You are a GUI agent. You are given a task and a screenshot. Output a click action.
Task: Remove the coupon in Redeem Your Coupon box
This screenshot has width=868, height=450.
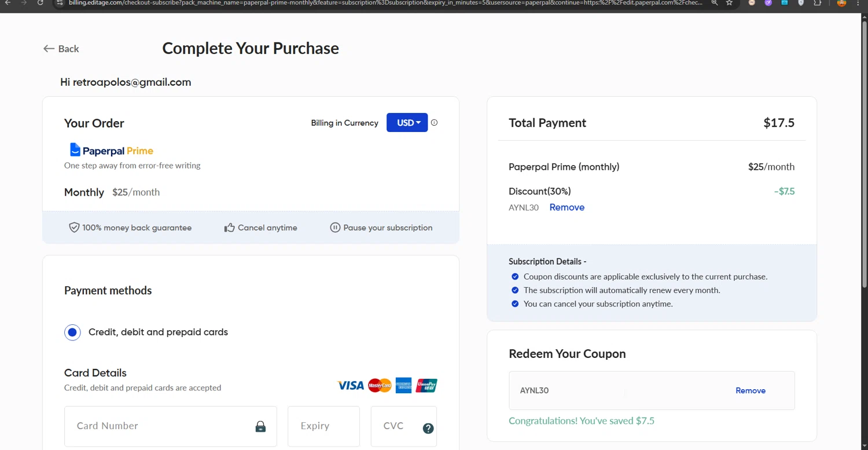(751, 390)
